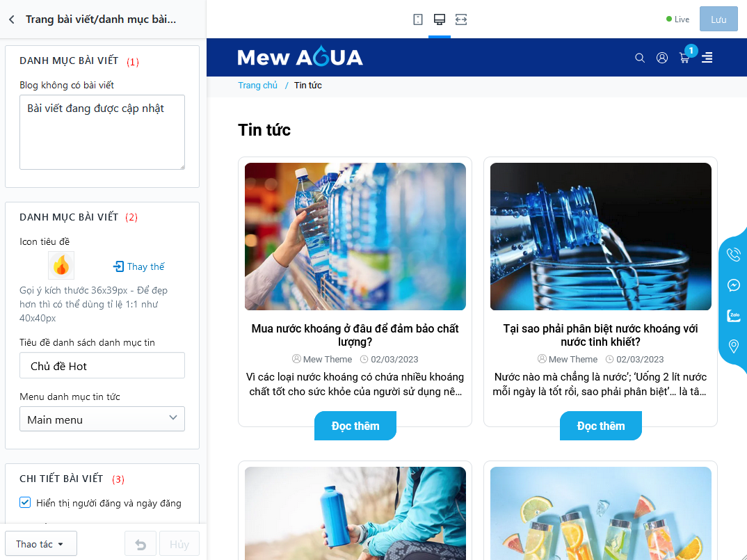Select desktop preview icon
Viewport: 747px width, 560px height.
tap(440, 19)
